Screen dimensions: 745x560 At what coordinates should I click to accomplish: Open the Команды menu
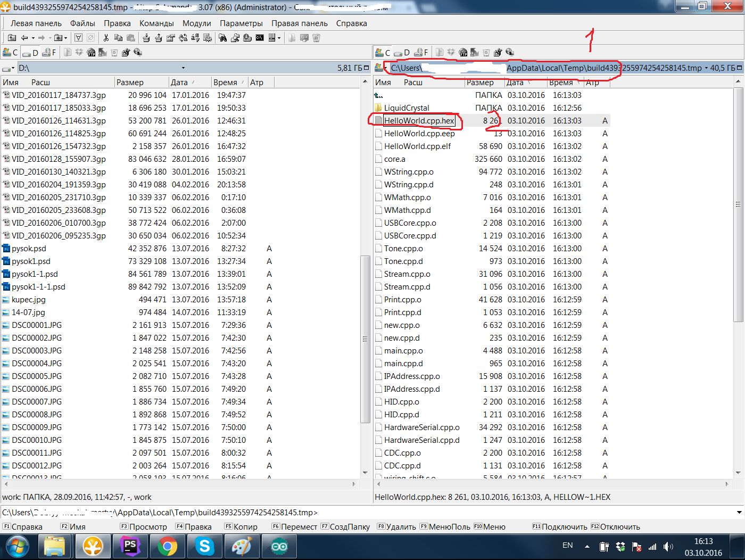[x=156, y=23]
